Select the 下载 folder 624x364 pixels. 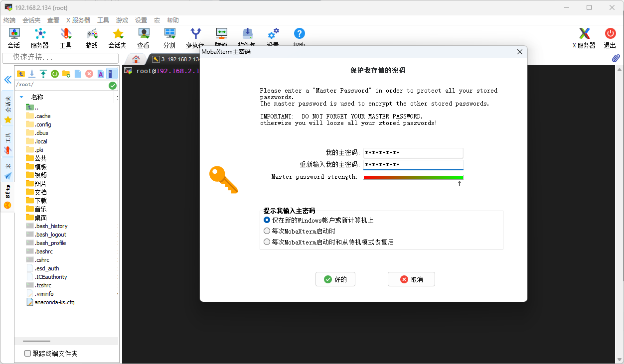pyautogui.click(x=36, y=201)
